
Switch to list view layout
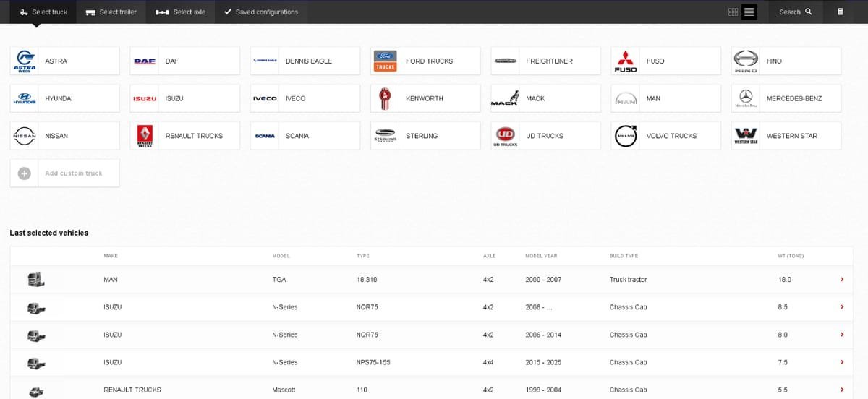click(749, 12)
